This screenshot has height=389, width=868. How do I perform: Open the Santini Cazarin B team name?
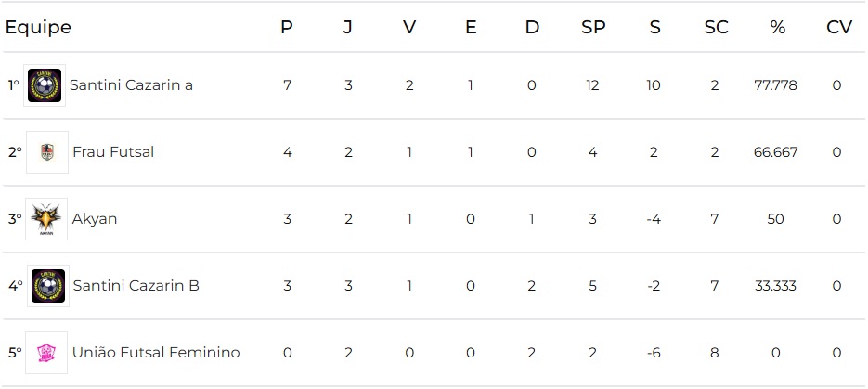click(136, 286)
